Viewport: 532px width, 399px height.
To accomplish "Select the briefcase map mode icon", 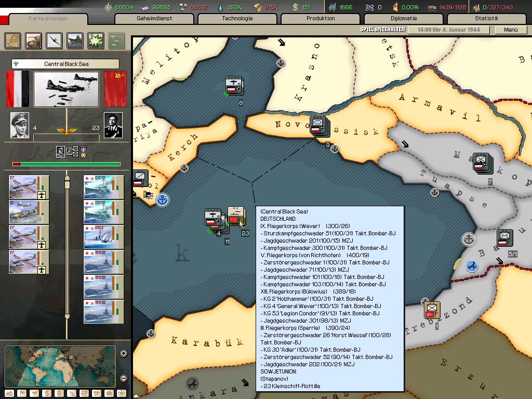I will (x=109, y=394).
